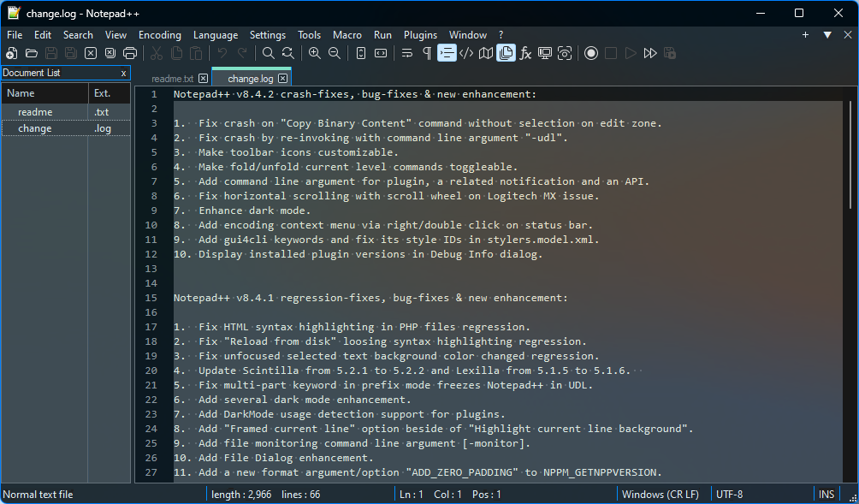859x504 pixels.
Task: Click the vertical scrollbar thumb
Action: [x=850, y=155]
